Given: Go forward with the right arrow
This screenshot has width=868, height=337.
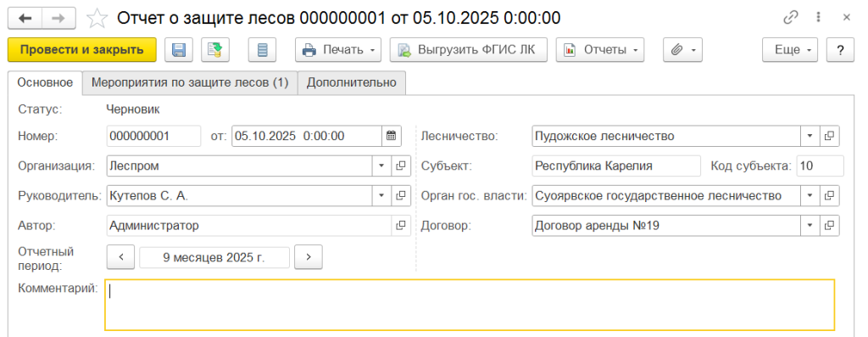Looking at the screenshot, I should (58, 19).
